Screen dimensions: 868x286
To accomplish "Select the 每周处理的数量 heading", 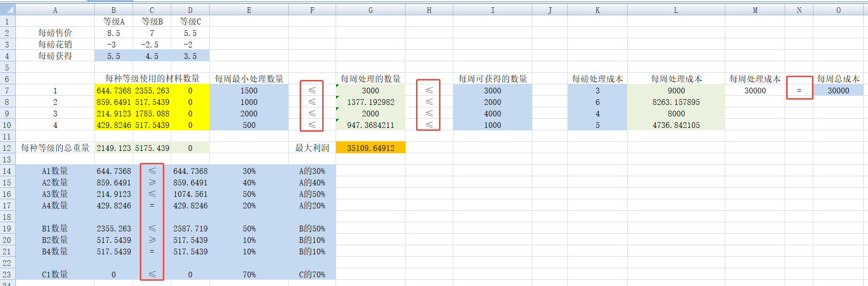I will click(371, 79).
